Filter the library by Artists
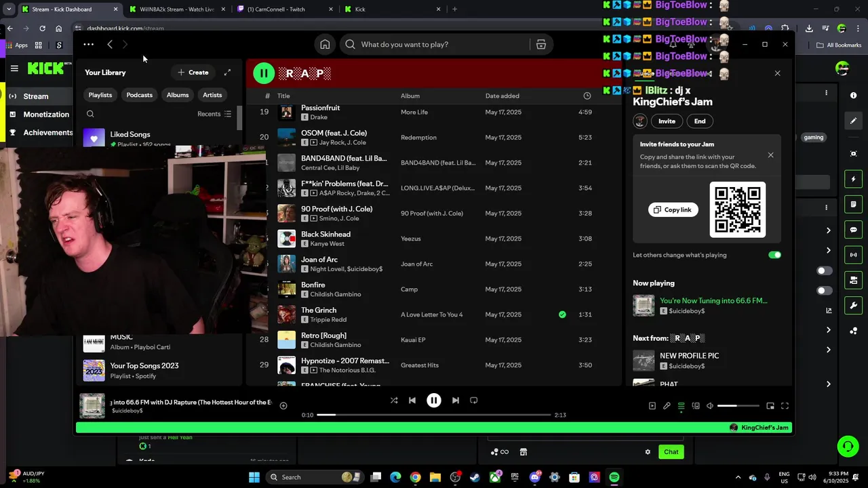This screenshot has width=868, height=488. pos(212,95)
